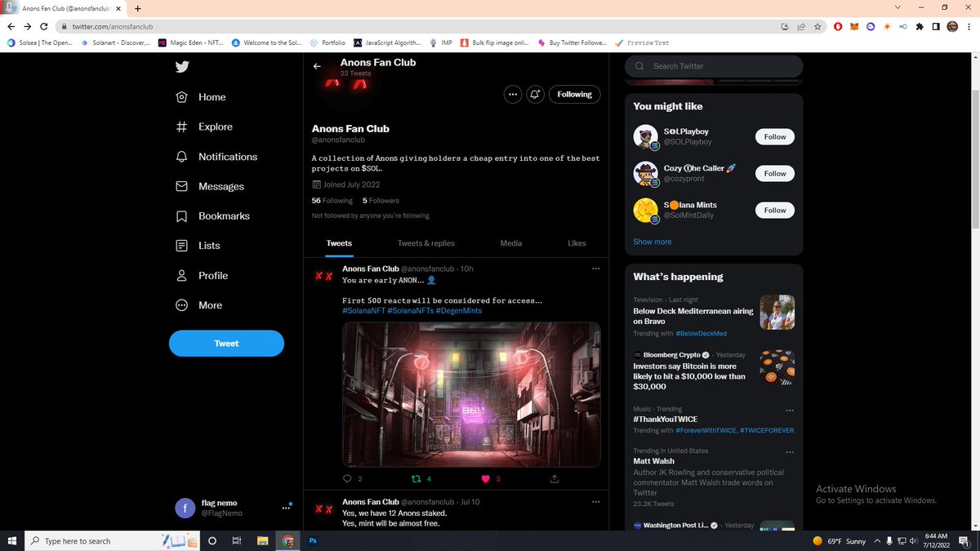Viewport: 980px width, 551px height.
Task: Follow Solana Mints
Action: click(x=775, y=211)
